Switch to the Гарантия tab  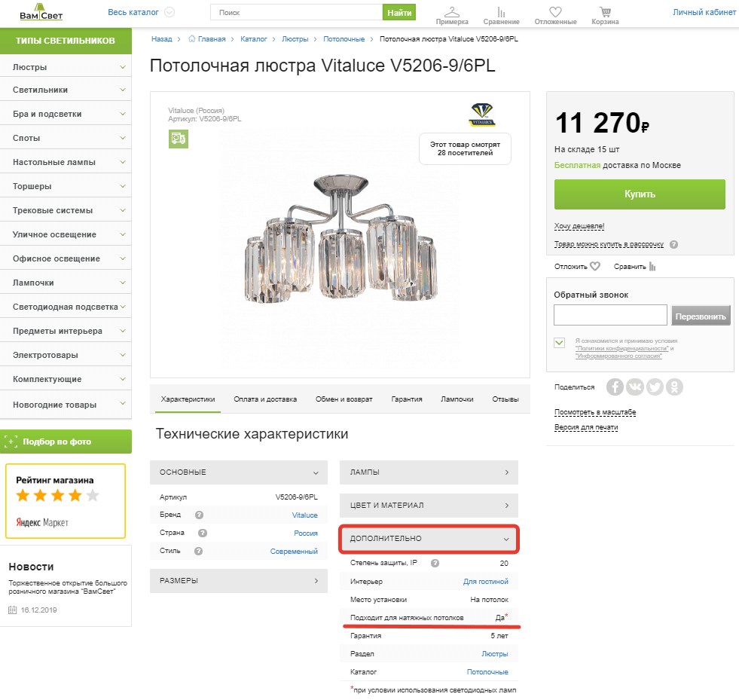(407, 399)
